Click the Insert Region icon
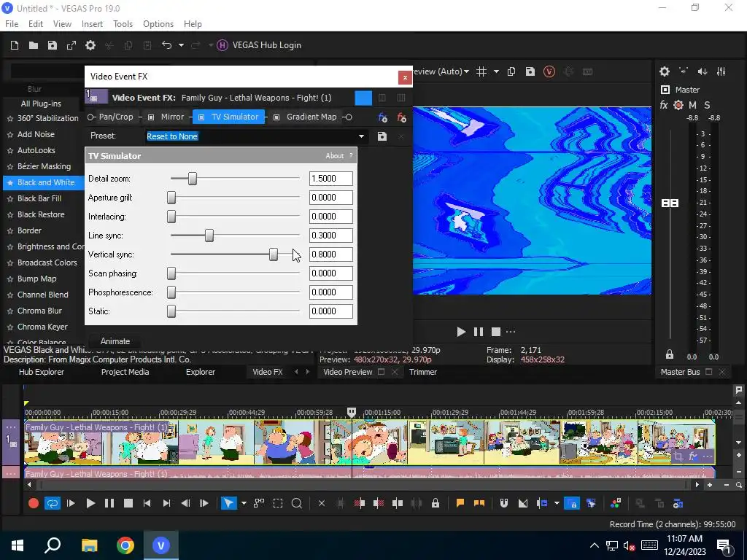Screen dimensions: 747x560 click(x=479, y=503)
